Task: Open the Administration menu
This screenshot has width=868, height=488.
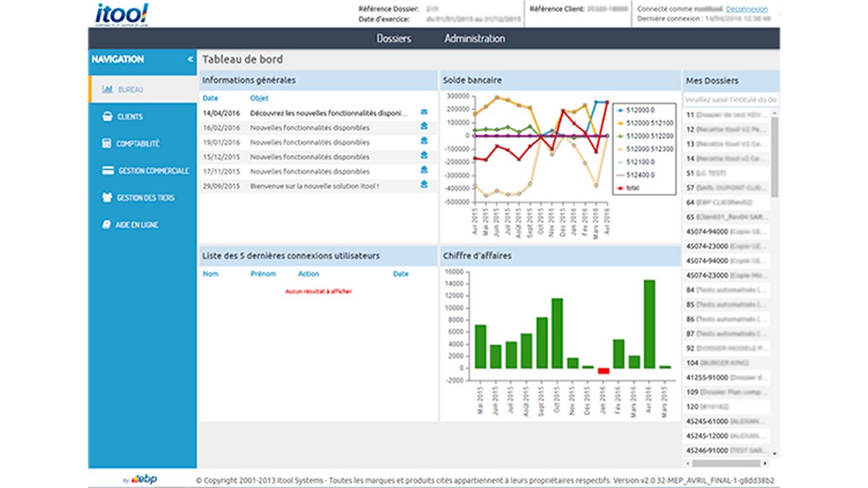Action: coord(474,40)
